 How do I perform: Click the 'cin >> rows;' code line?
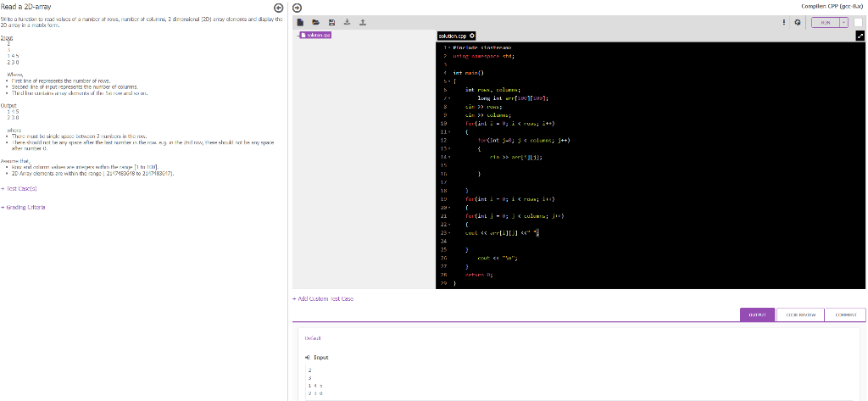tap(484, 106)
